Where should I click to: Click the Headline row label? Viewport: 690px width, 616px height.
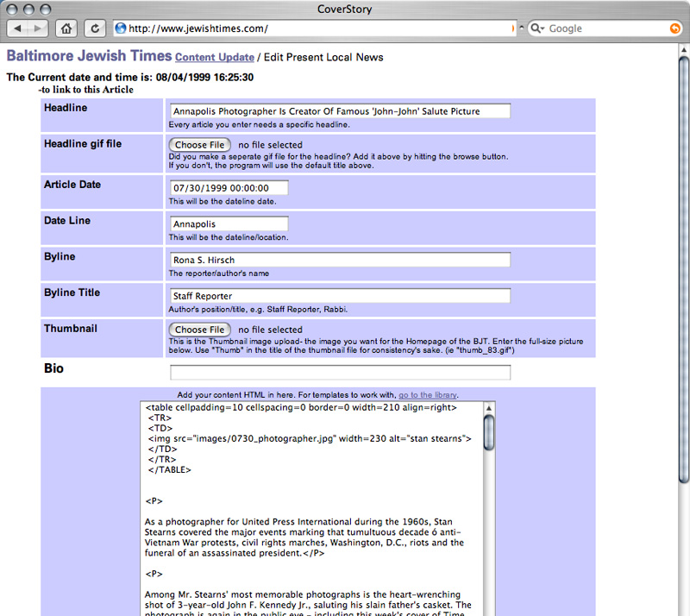[x=66, y=108]
